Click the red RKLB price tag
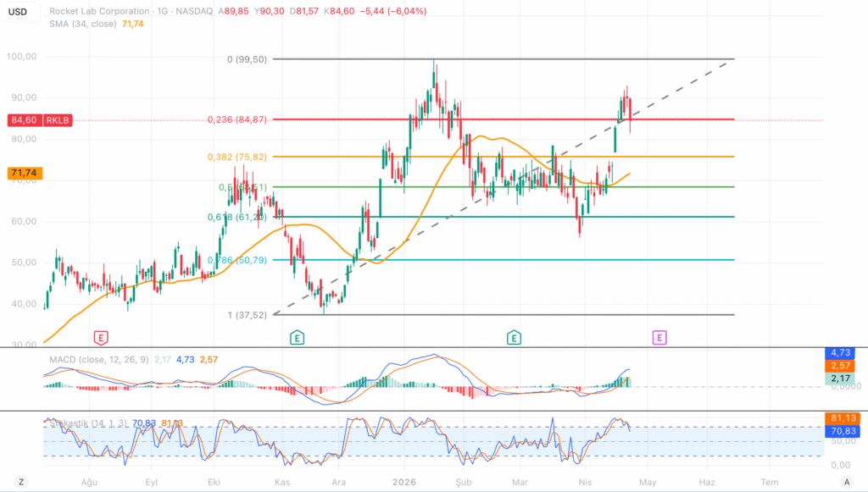This screenshot has height=492, width=868. [x=59, y=120]
